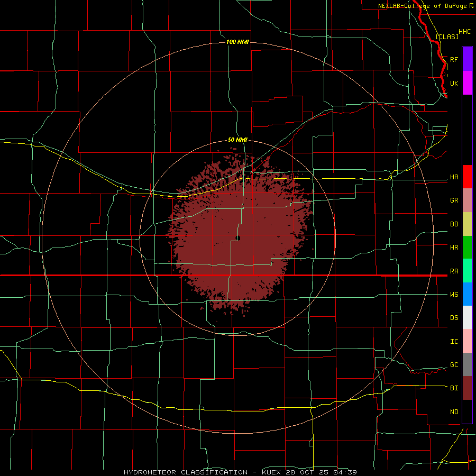Click the BI legend label
The image size is (476, 476).
point(454,388)
